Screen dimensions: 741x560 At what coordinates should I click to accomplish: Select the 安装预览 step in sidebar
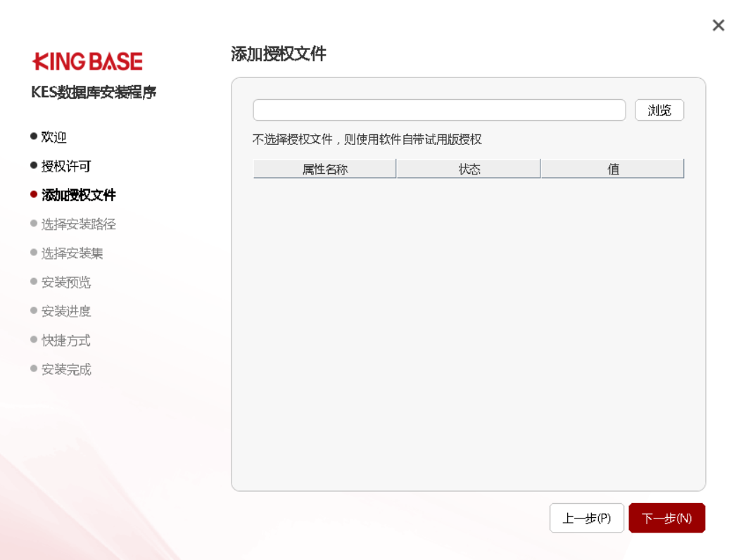65,283
